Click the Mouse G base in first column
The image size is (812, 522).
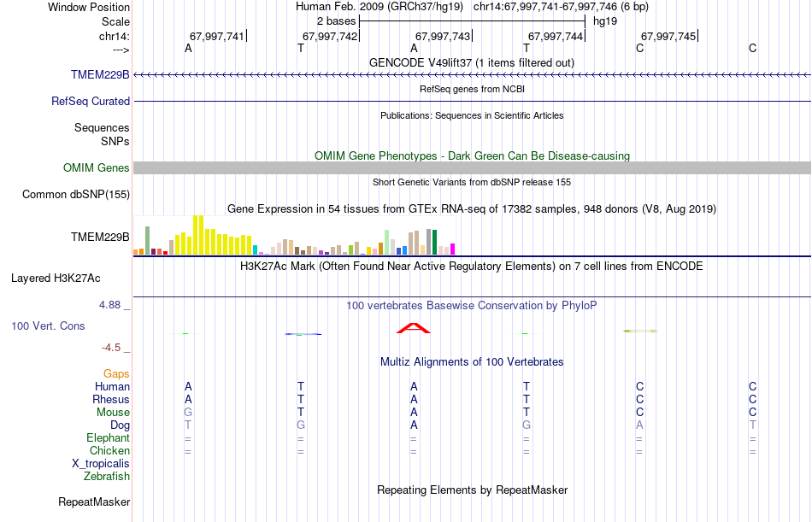[188, 412]
